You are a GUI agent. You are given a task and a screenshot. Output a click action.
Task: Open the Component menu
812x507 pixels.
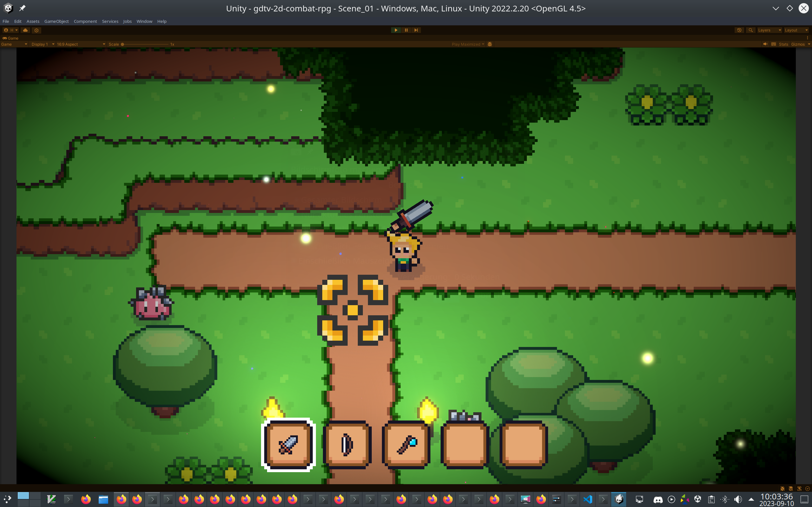pyautogui.click(x=85, y=21)
